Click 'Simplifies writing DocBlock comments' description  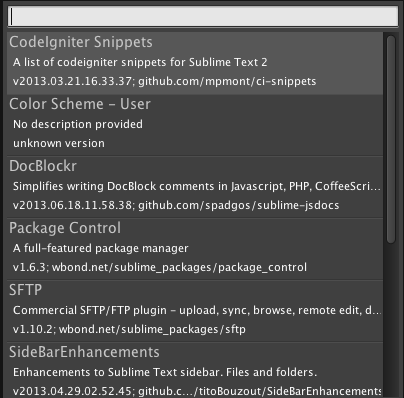pyautogui.click(x=197, y=186)
